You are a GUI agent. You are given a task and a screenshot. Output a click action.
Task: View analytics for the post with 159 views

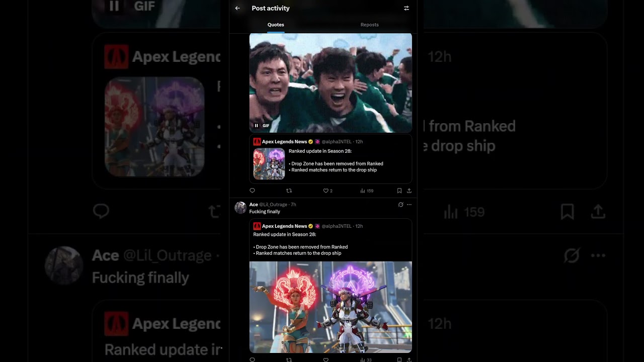367,191
